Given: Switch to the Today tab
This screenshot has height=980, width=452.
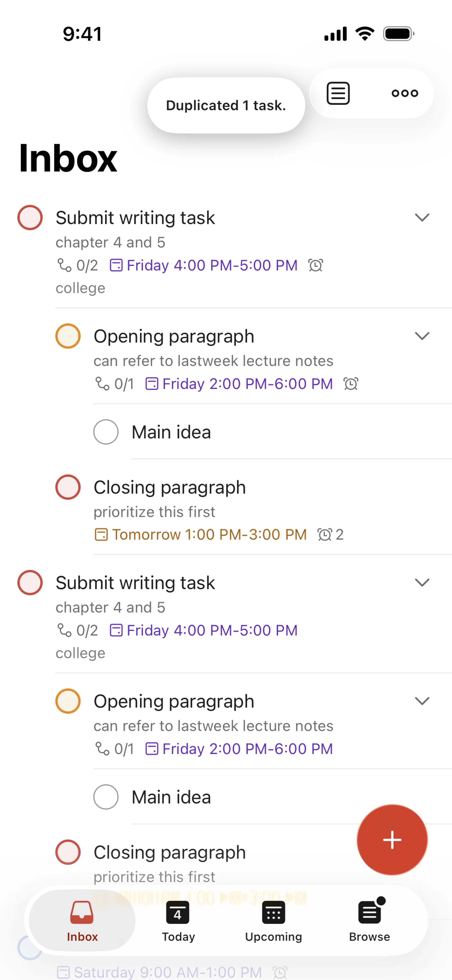Looking at the screenshot, I should [178, 920].
